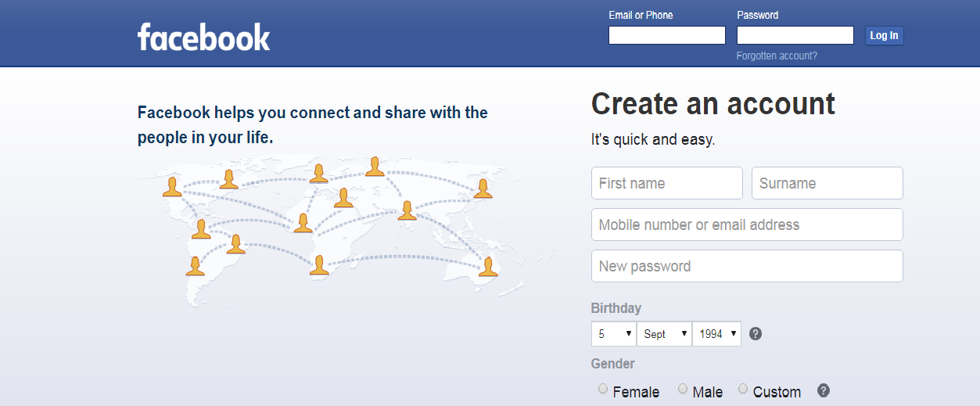980x406 pixels.
Task: Open the birthday year dropdown showing 1994
Action: pos(716,334)
